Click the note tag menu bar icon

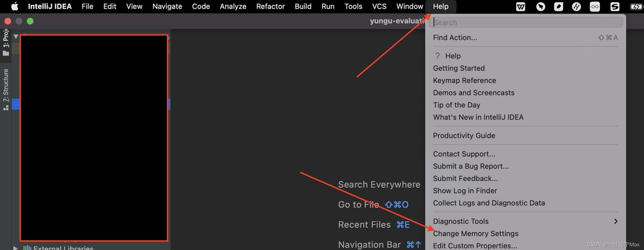click(559, 6)
